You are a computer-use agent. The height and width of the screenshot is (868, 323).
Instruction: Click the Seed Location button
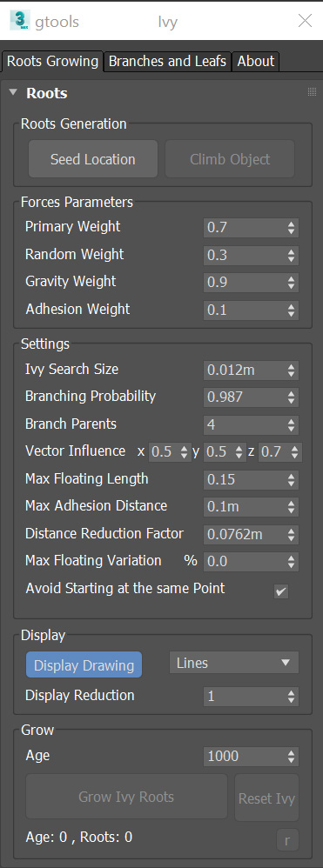(93, 159)
